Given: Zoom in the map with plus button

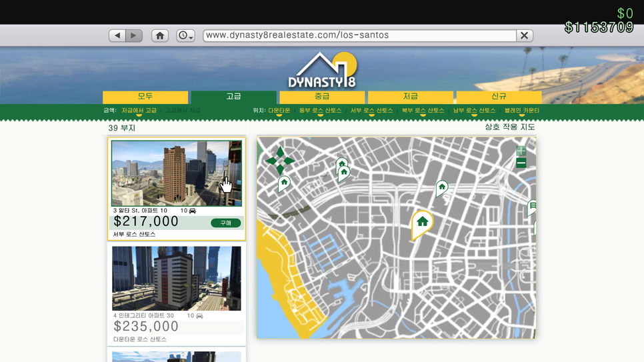Looking at the screenshot, I should tap(521, 151).
